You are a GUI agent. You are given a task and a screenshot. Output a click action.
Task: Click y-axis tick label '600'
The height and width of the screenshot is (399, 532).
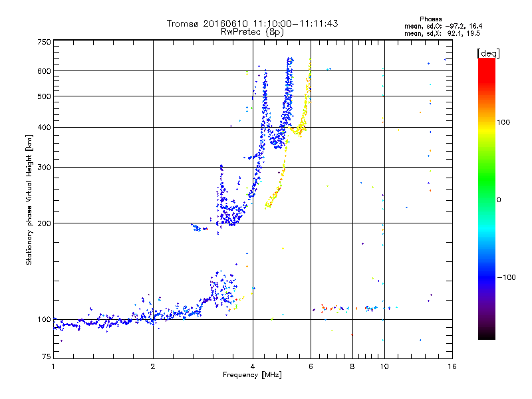click(45, 71)
